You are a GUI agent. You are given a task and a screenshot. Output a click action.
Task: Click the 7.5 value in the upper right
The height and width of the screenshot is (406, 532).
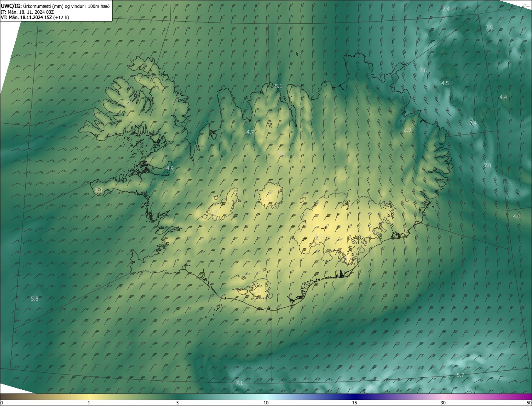click(x=489, y=27)
